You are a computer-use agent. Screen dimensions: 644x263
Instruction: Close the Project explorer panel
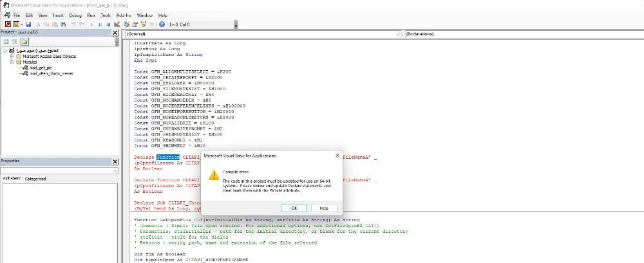click(115, 32)
